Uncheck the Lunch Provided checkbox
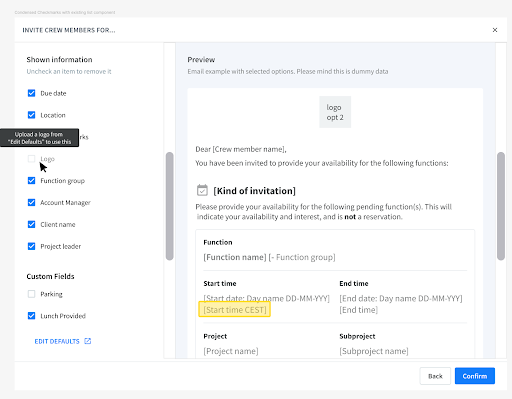Image resolution: width=512 pixels, height=399 pixels. coord(31,316)
